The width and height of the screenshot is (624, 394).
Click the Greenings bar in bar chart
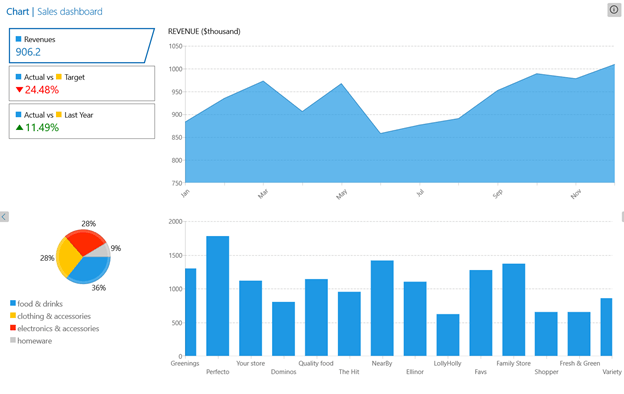click(191, 312)
